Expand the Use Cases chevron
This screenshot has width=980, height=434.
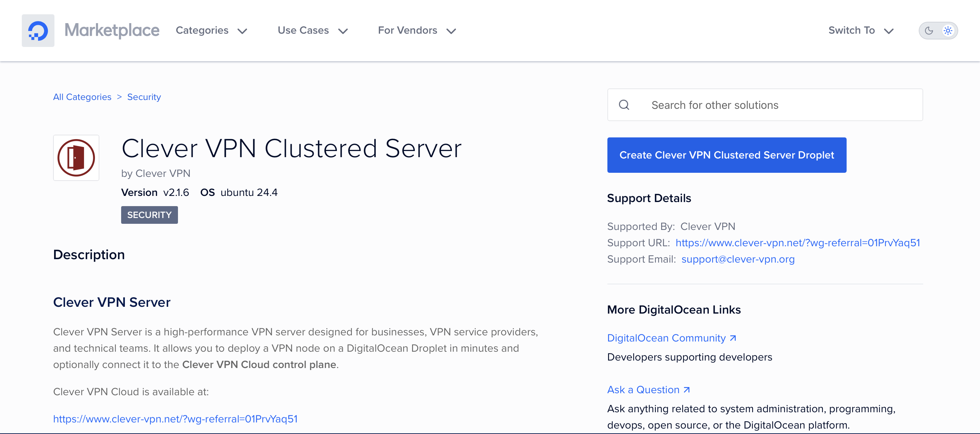click(x=343, y=31)
